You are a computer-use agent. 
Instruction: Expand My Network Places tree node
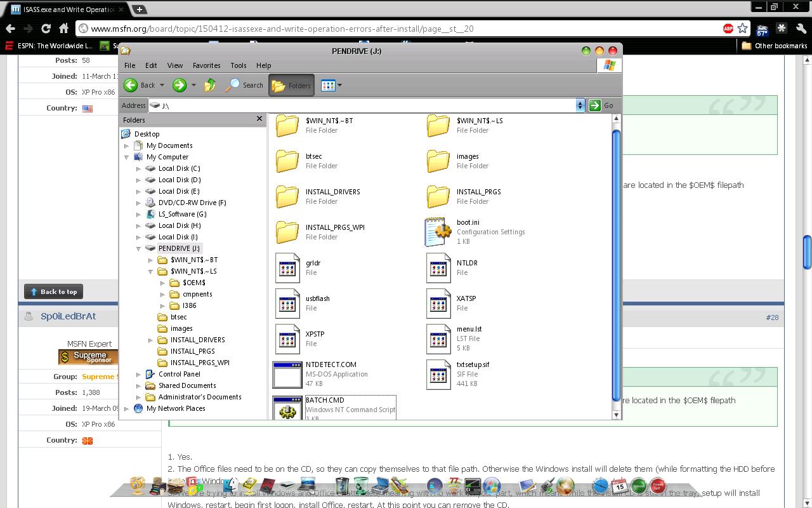[x=126, y=408]
